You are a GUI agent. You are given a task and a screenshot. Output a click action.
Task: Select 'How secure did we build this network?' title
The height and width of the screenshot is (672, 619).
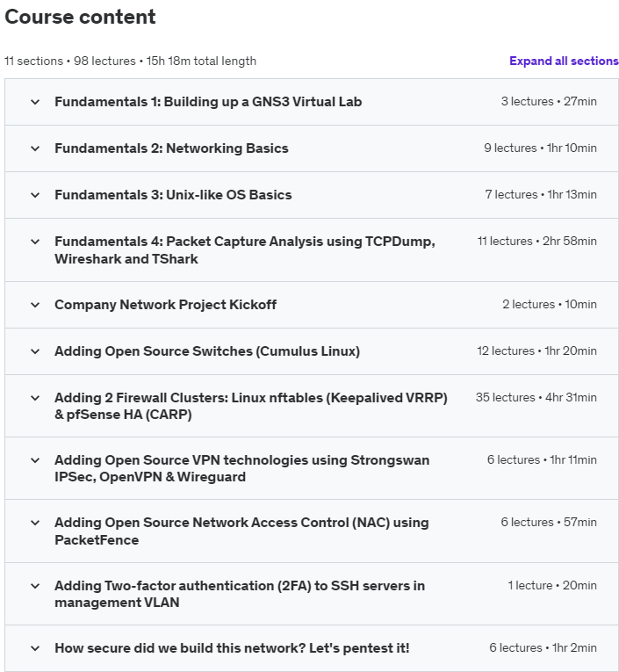pos(232,647)
